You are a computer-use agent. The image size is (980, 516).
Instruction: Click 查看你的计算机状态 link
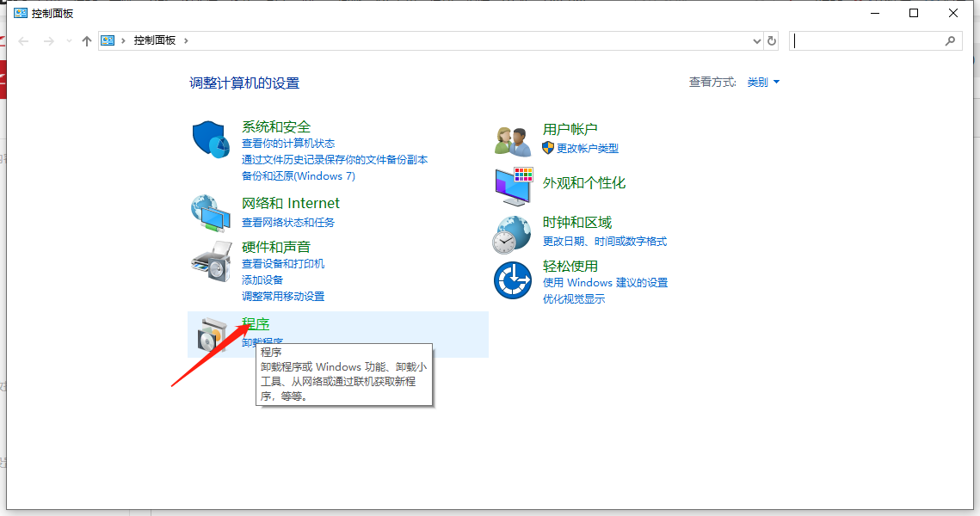[288, 144]
